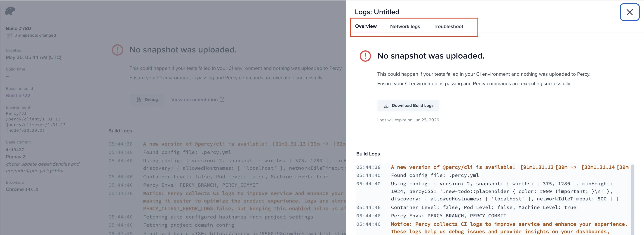Click 'Build Logs' heading in Logs panel
The height and width of the screenshot is (235, 644).
pos(368,154)
